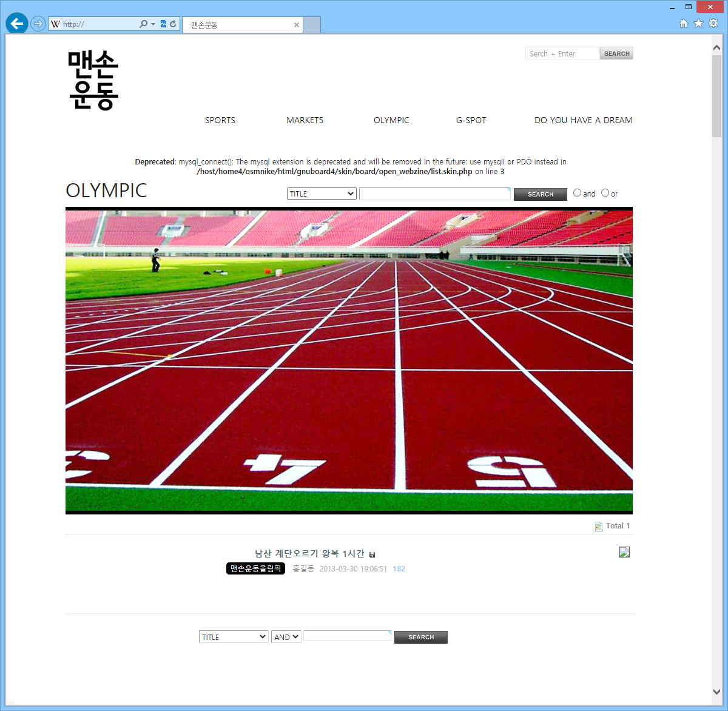Go to the G-SPOT menu item
This screenshot has height=711, width=728.
point(471,120)
